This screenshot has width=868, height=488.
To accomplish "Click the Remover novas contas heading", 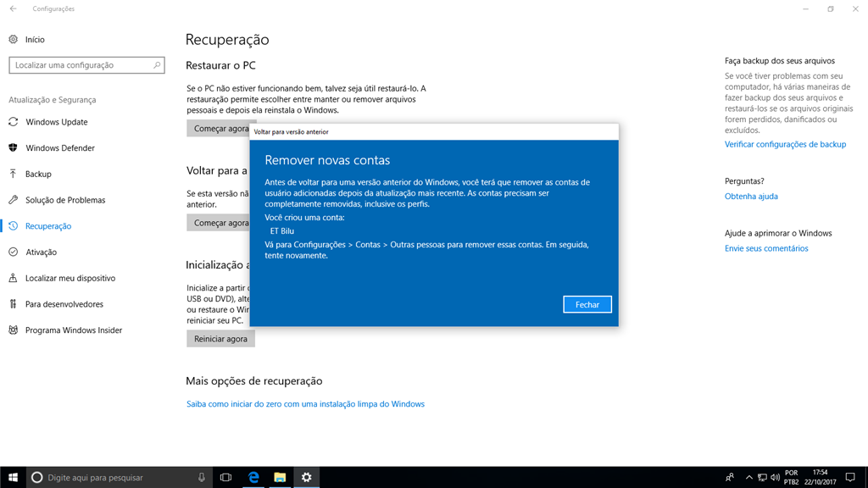I will [x=327, y=160].
